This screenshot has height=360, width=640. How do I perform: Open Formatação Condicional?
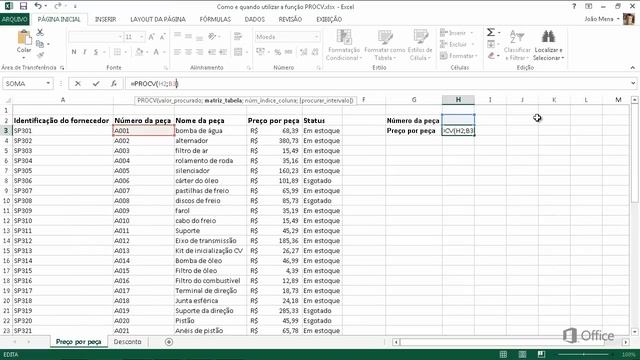tap(344, 45)
